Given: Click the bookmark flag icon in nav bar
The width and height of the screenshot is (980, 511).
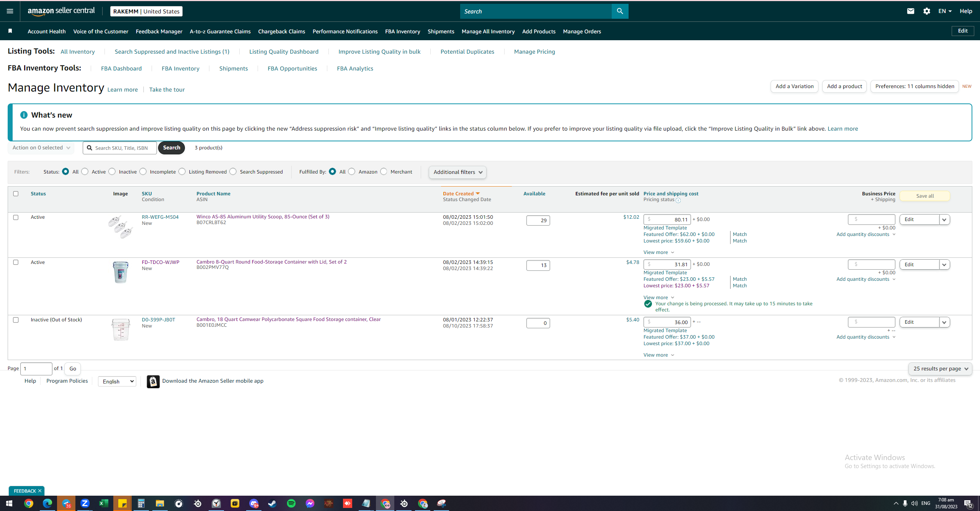Looking at the screenshot, I should click(10, 31).
